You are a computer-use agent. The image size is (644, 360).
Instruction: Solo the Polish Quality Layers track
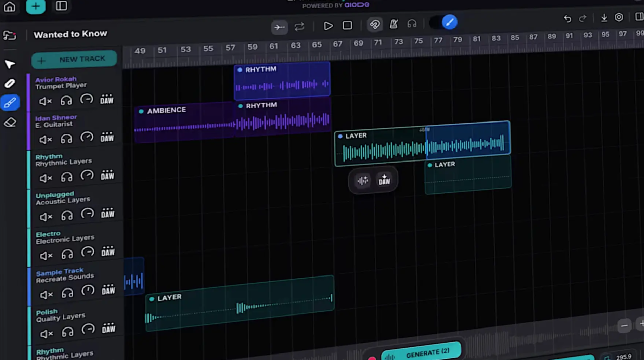tap(68, 332)
